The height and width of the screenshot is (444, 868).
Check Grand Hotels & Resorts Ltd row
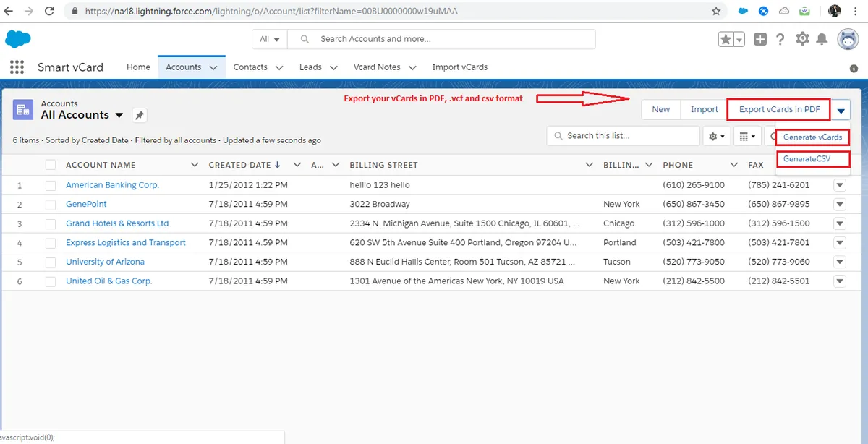coord(51,223)
